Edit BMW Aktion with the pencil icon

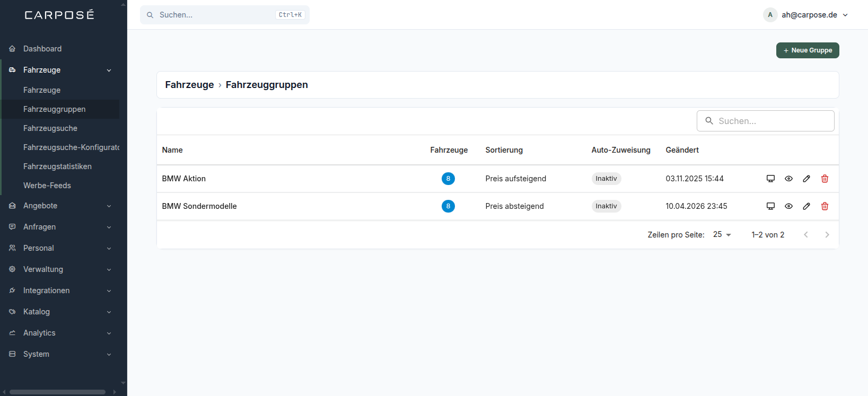(x=806, y=179)
